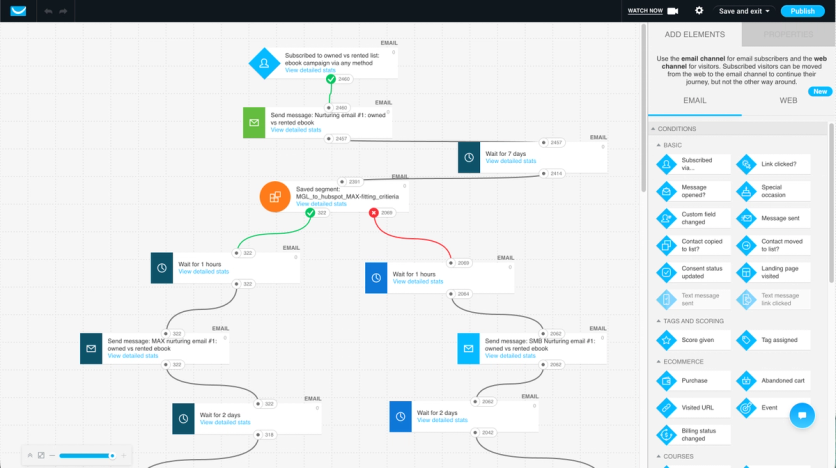Click the green check connector on Saved segment

310,213
